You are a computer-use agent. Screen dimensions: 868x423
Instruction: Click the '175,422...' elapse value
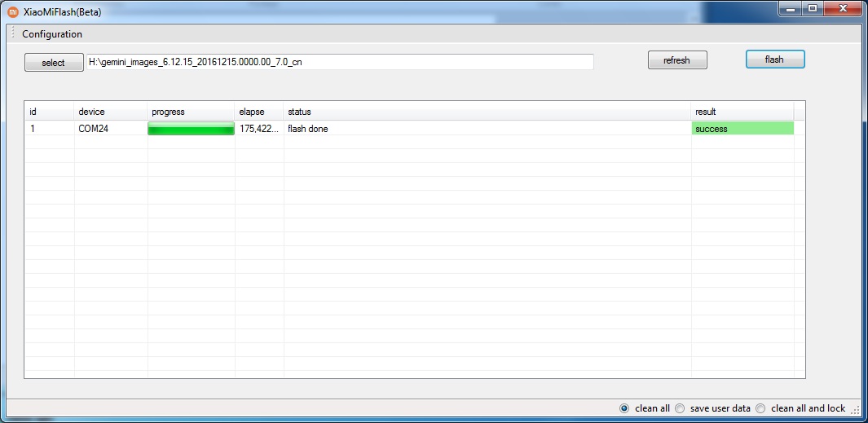tap(259, 129)
